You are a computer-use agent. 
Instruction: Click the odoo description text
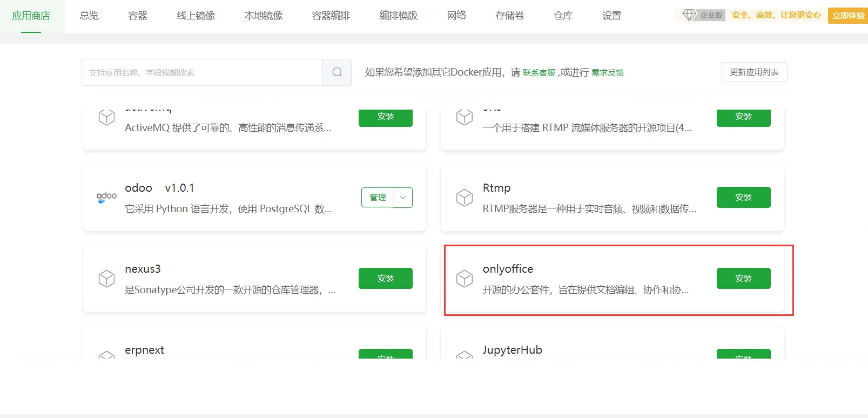tap(228, 209)
